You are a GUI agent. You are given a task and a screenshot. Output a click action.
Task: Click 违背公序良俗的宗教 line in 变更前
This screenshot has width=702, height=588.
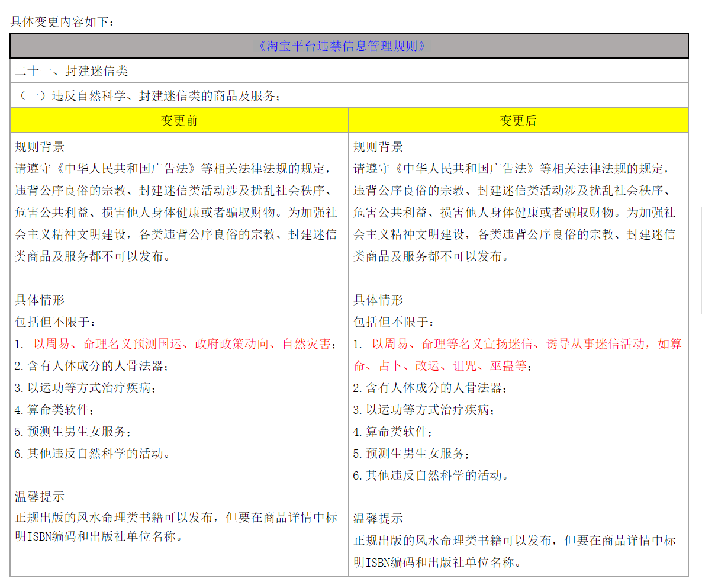coord(173,190)
